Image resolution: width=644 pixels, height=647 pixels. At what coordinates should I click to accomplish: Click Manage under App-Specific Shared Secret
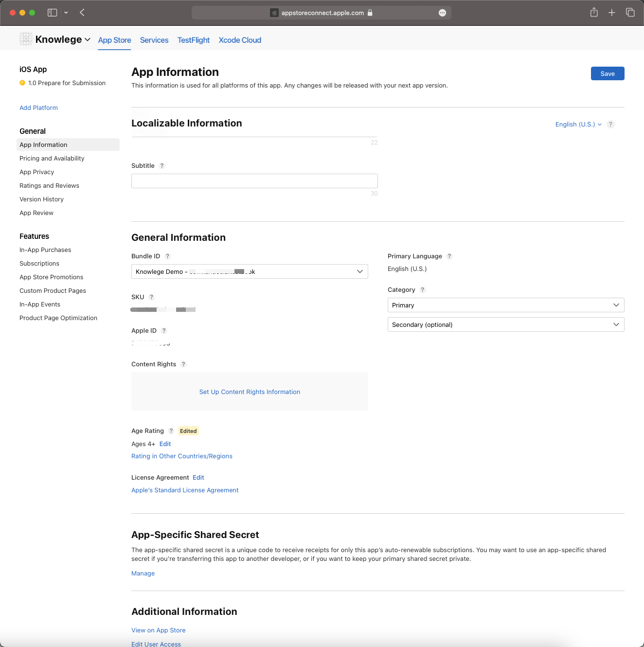pos(143,574)
